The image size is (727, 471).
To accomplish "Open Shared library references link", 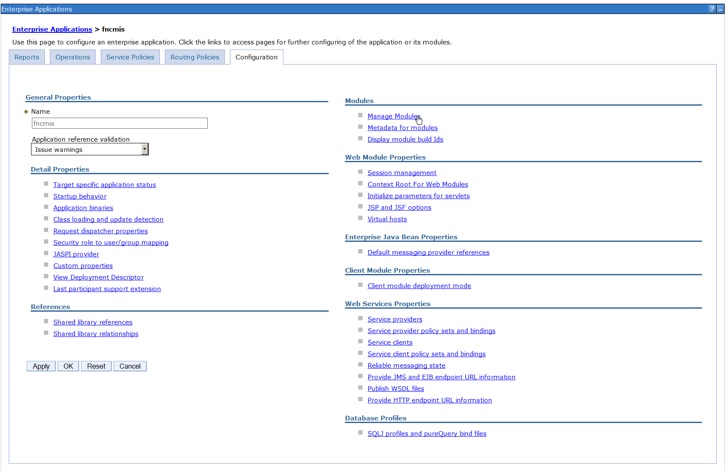I will pos(93,322).
